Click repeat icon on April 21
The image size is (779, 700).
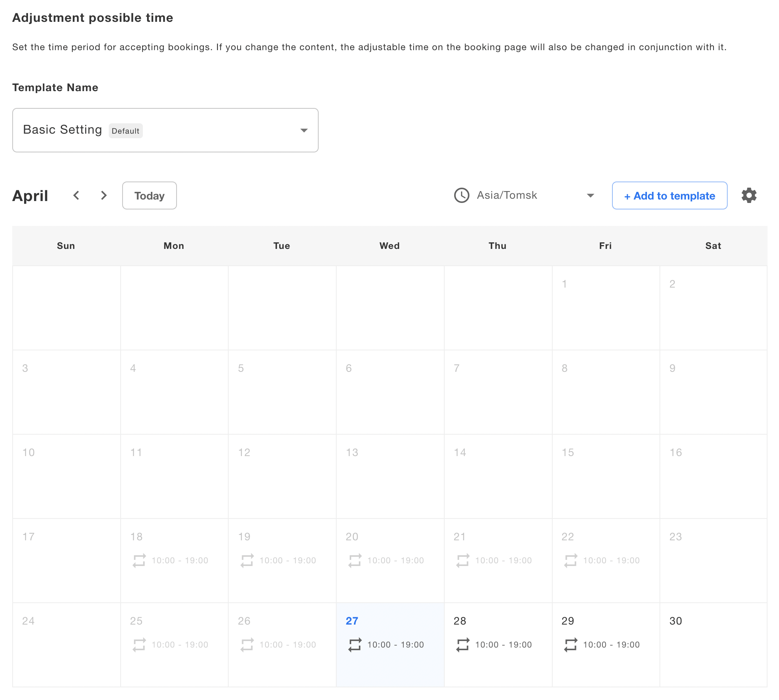(462, 560)
